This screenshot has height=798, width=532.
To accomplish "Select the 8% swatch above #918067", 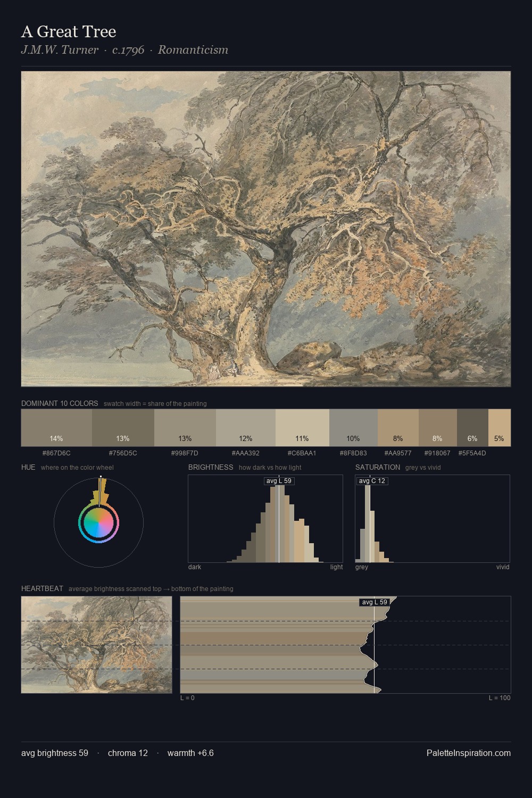I will point(438,427).
